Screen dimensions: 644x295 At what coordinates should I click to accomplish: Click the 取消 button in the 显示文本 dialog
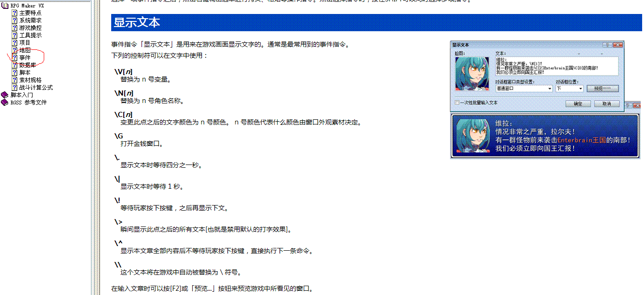click(607, 104)
